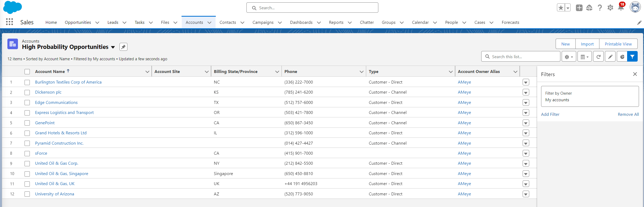Open the user profile avatar
The height and width of the screenshot is (207, 644).
635,7
